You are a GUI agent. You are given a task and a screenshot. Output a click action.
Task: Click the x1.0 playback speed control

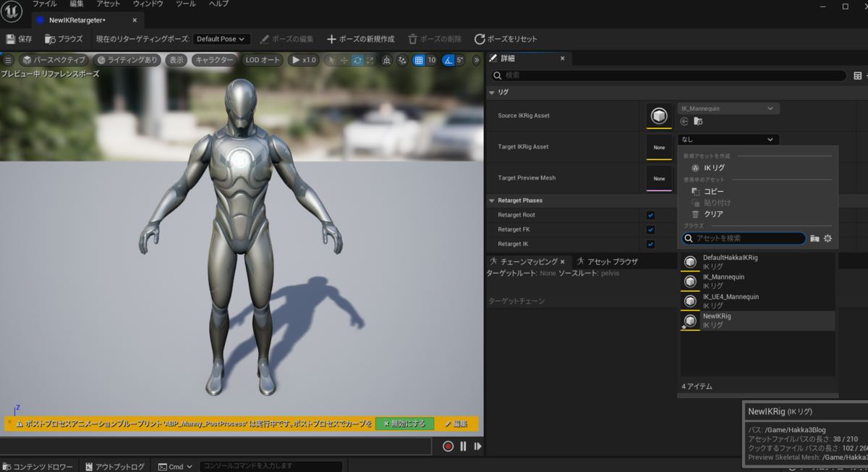[303, 60]
